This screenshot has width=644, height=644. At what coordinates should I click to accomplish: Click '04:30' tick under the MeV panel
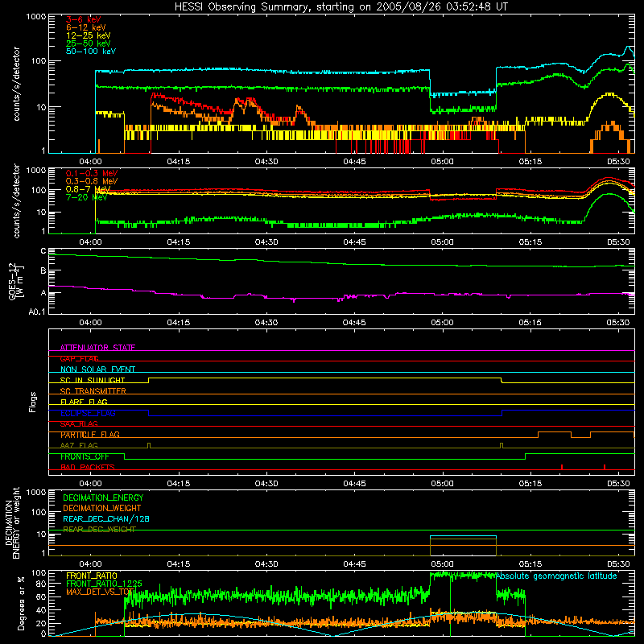(x=266, y=242)
